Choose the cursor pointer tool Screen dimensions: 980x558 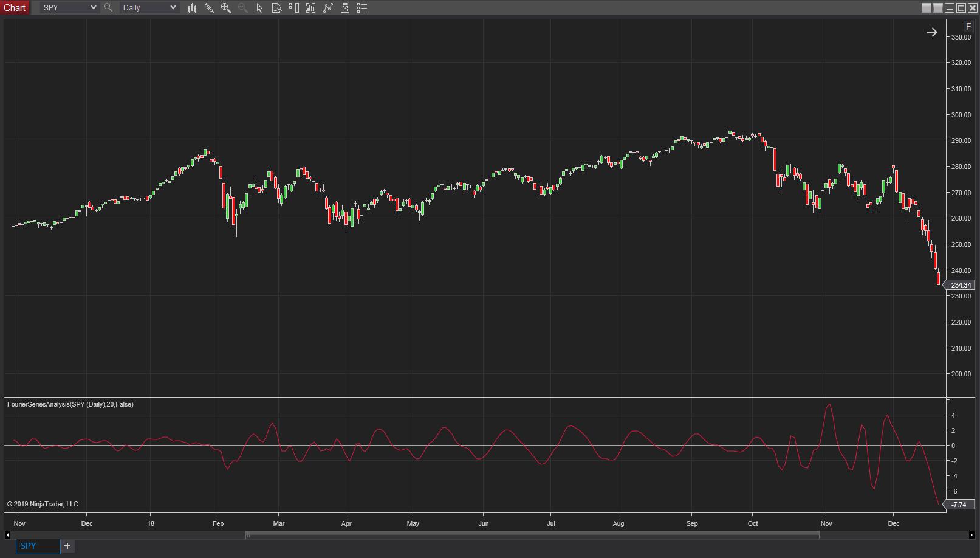(x=259, y=8)
